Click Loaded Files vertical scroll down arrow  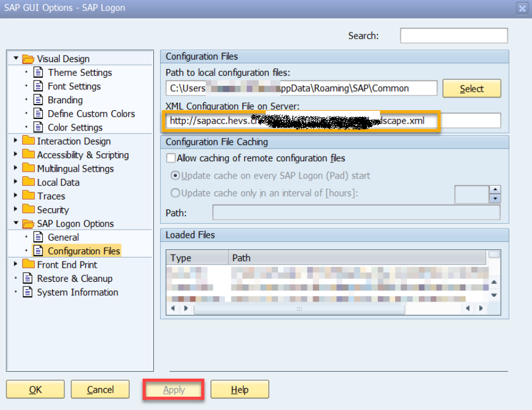[494, 295]
